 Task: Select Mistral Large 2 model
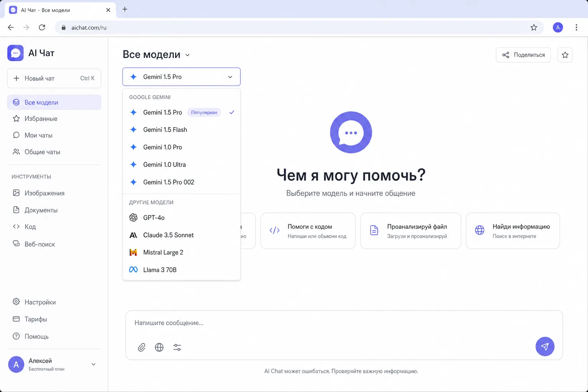pos(181,252)
